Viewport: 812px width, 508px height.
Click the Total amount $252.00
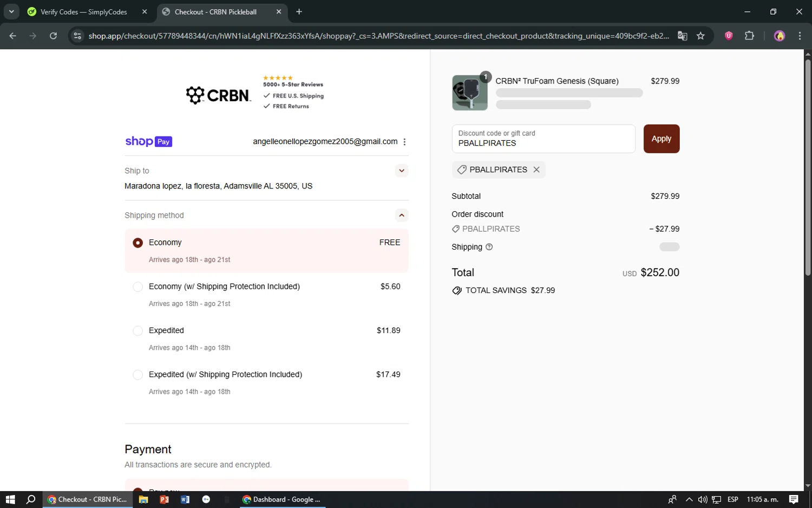(x=660, y=272)
